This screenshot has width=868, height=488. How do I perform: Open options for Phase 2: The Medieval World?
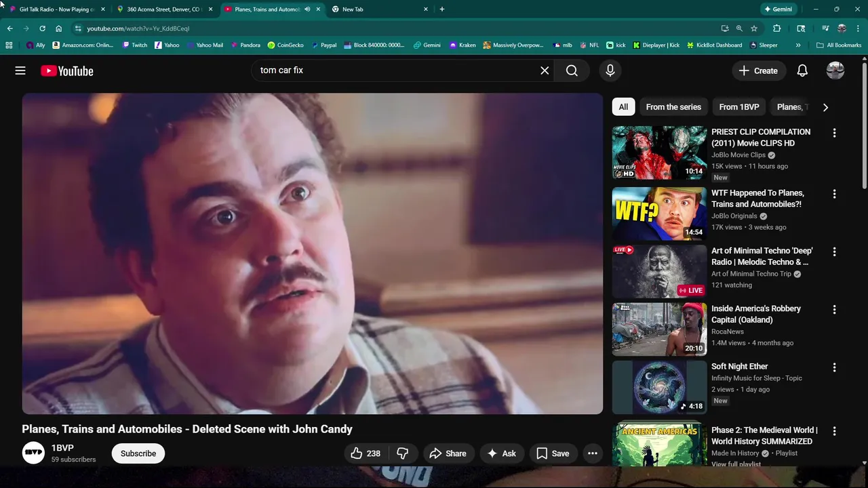[834, 431]
